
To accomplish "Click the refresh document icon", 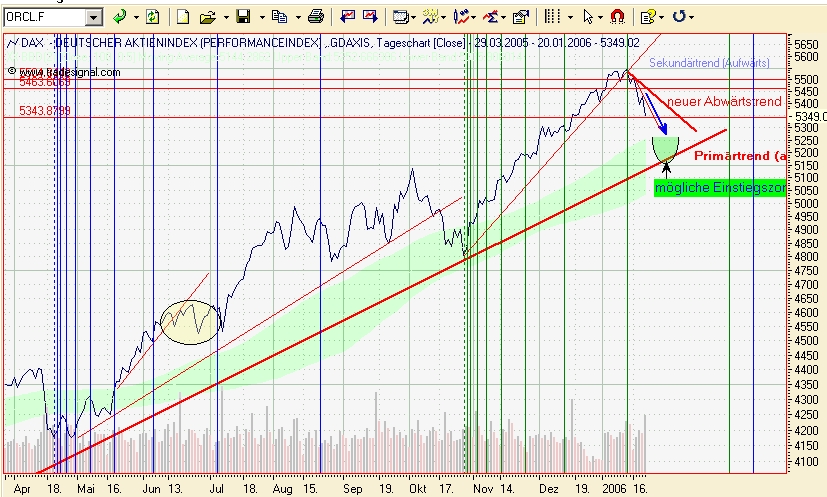I will (x=152, y=17).
